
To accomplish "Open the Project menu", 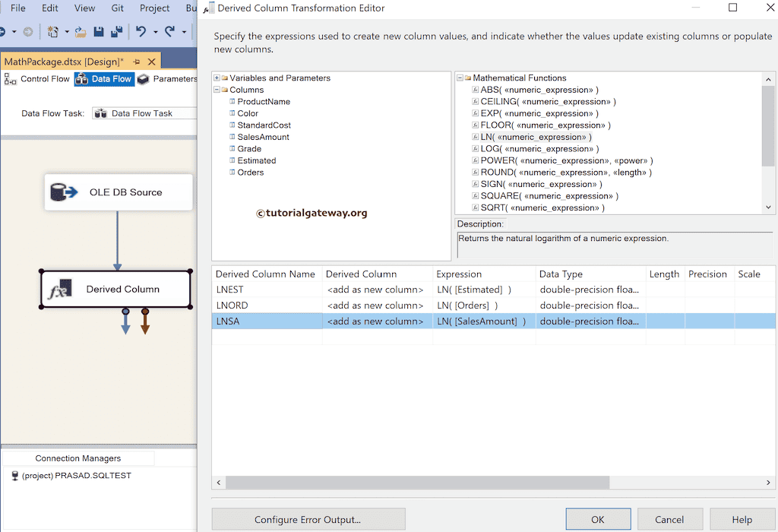I will pos(154,8).
